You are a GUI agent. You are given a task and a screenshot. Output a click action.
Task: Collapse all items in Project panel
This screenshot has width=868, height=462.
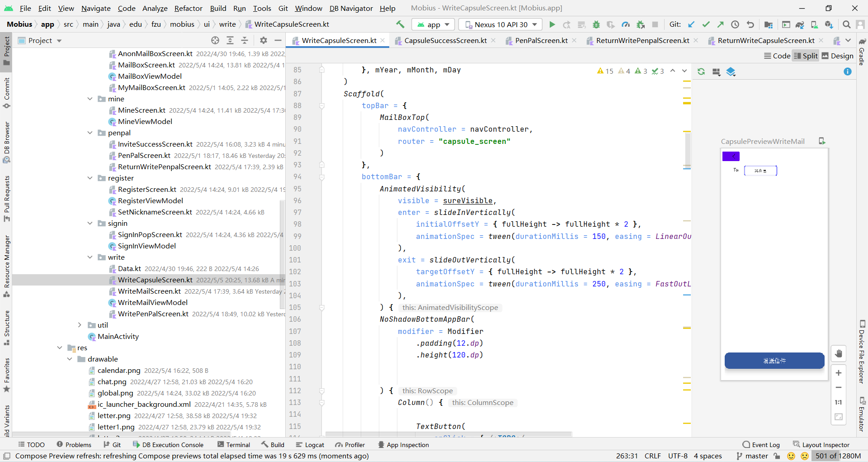(245, 40)
